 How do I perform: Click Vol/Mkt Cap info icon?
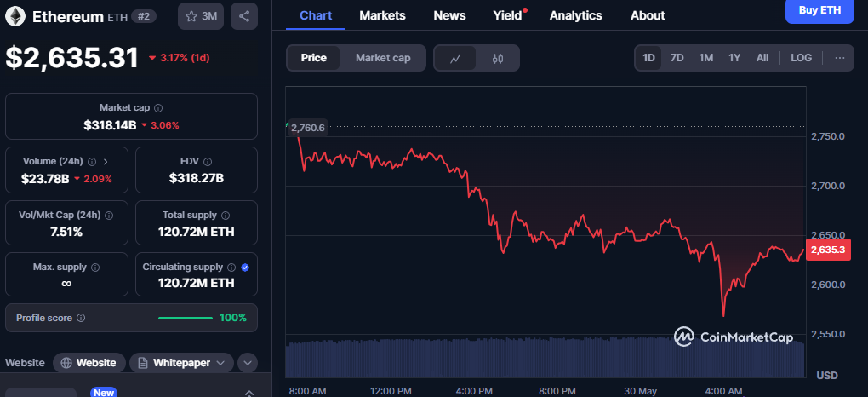click(109, 216)
